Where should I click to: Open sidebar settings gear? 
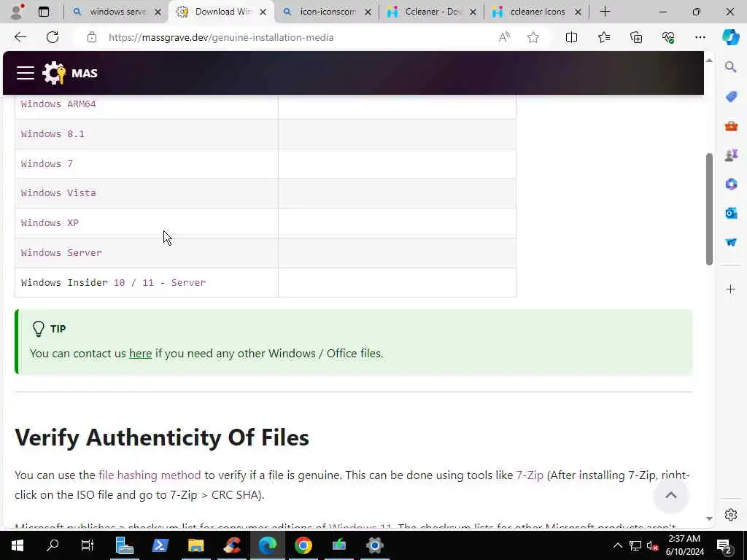point(731,515)
